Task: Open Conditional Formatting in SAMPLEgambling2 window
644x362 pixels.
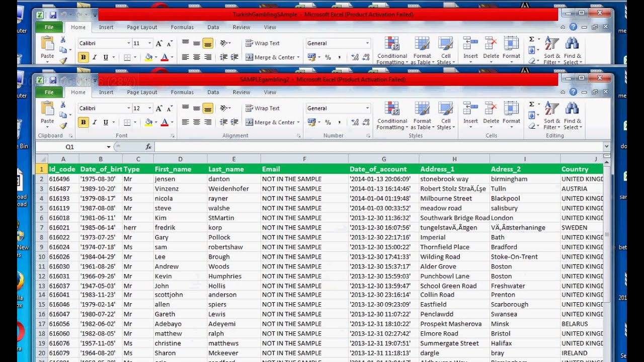Action: [392, 116]
